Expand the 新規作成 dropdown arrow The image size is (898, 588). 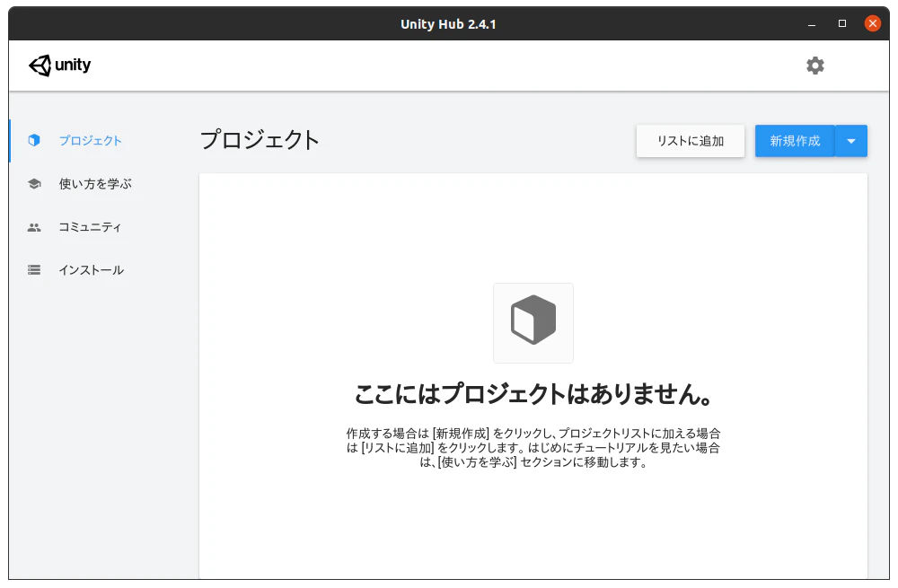pyautogui.click(x=851, y=141)
